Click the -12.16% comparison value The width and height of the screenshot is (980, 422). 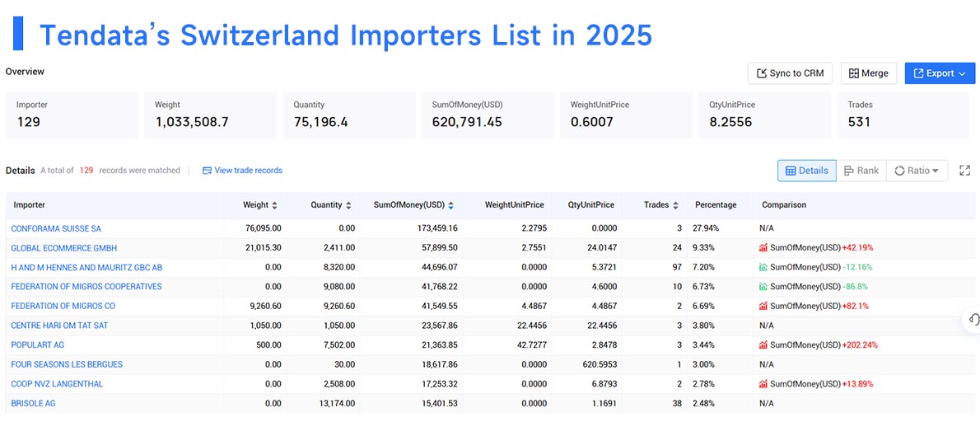point(857,267)
